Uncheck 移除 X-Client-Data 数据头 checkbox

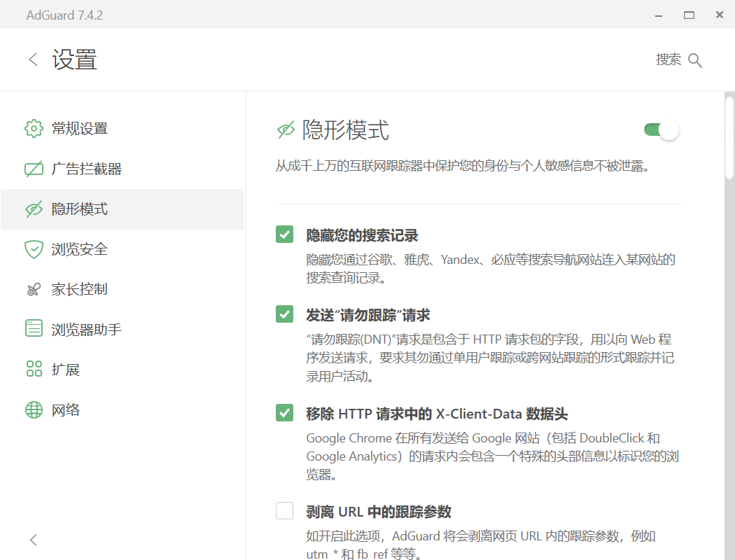click(x=284, y=413)
